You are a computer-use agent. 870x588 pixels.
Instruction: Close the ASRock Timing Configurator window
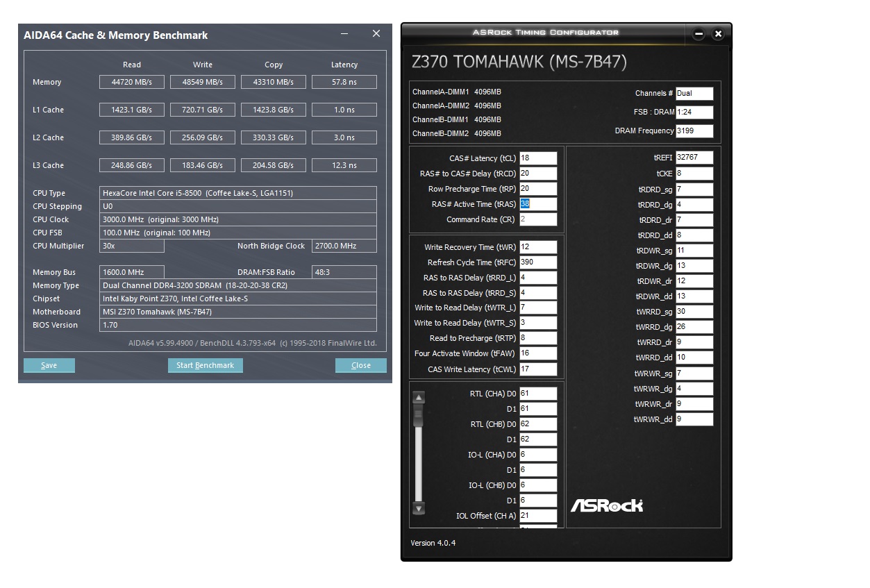tap(718, 34)
